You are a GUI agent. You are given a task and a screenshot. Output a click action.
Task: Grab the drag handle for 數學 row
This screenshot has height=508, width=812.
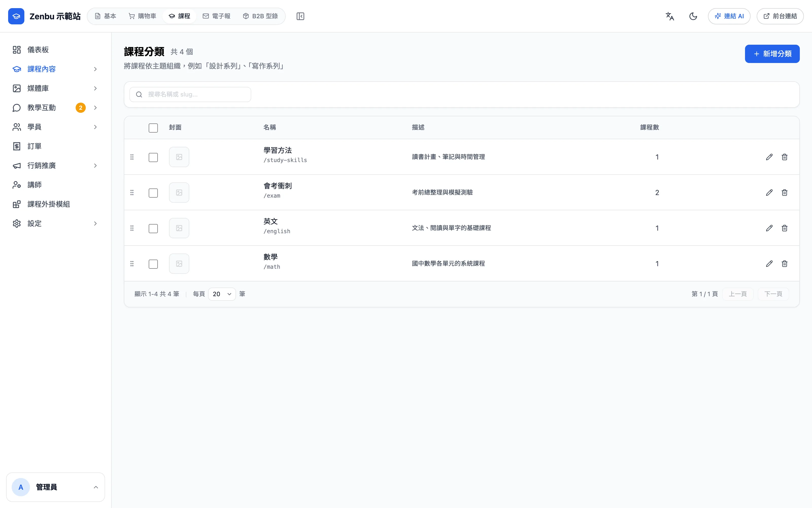[x=132, y=264]
